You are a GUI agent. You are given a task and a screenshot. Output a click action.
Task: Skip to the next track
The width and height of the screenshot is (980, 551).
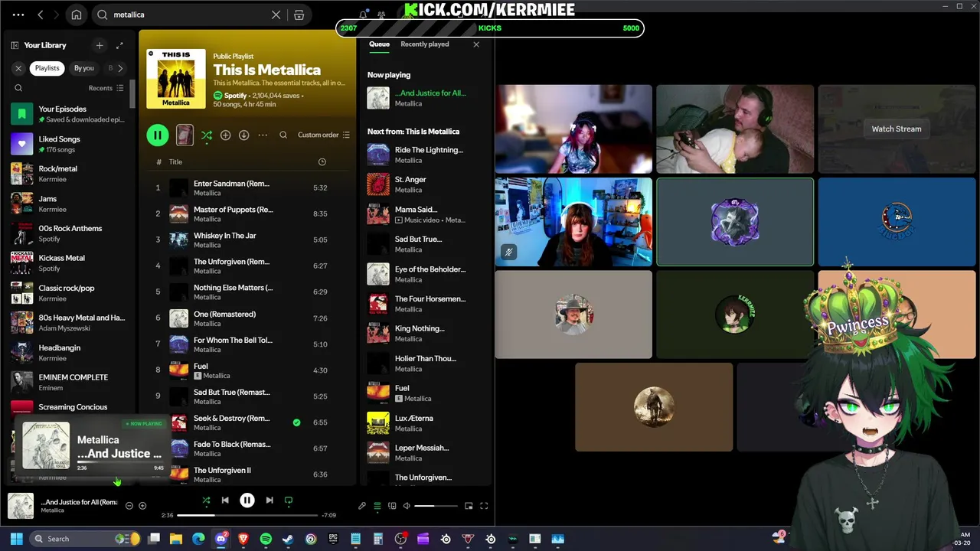269,500
